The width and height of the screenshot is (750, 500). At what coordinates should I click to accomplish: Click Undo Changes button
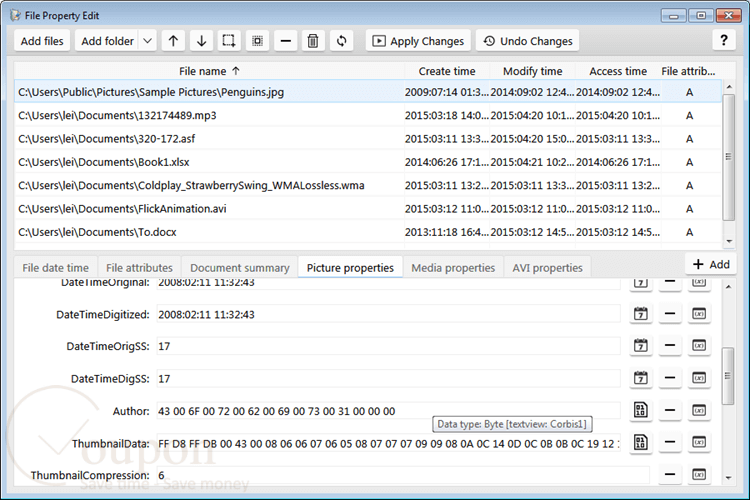[x=528, y=41]
